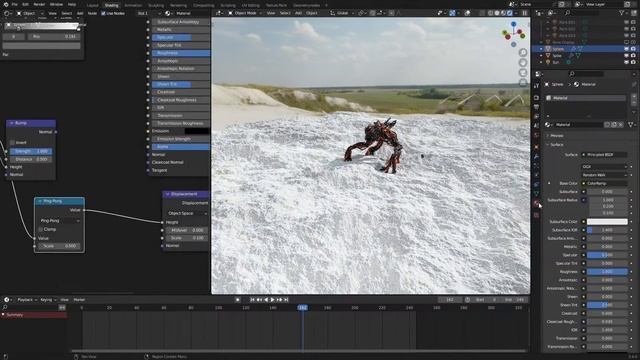Adjust Roughness slider in properties panel
Image resolution: width=640 pixels, height=360 pixels.
click(x=607, y=271)
